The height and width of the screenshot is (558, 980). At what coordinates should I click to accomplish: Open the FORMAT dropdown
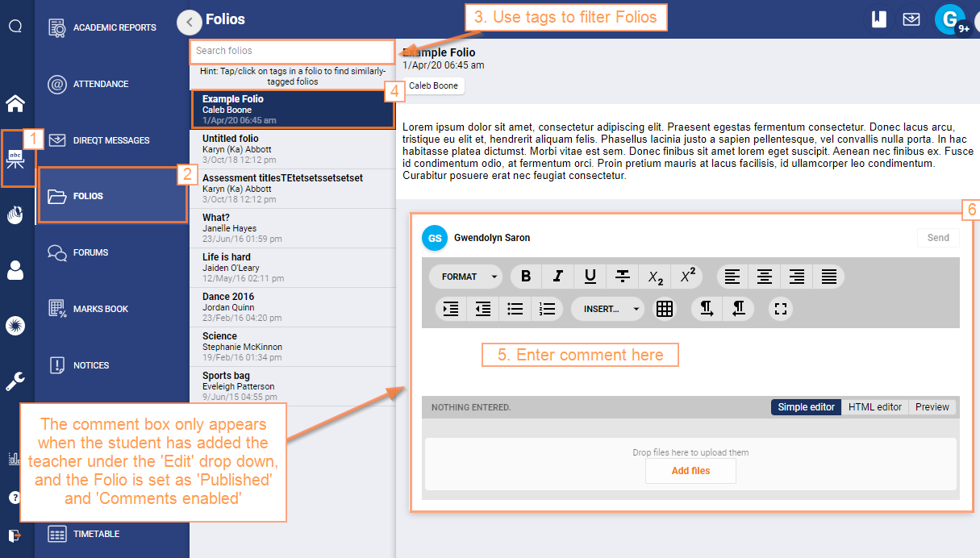pos(465,276)
